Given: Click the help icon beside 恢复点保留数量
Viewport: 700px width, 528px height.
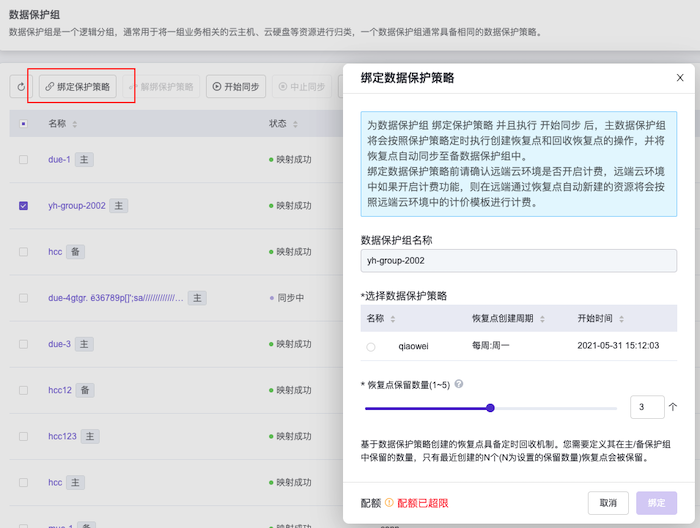Looking at the screenshot, I should tap(459, 384).
